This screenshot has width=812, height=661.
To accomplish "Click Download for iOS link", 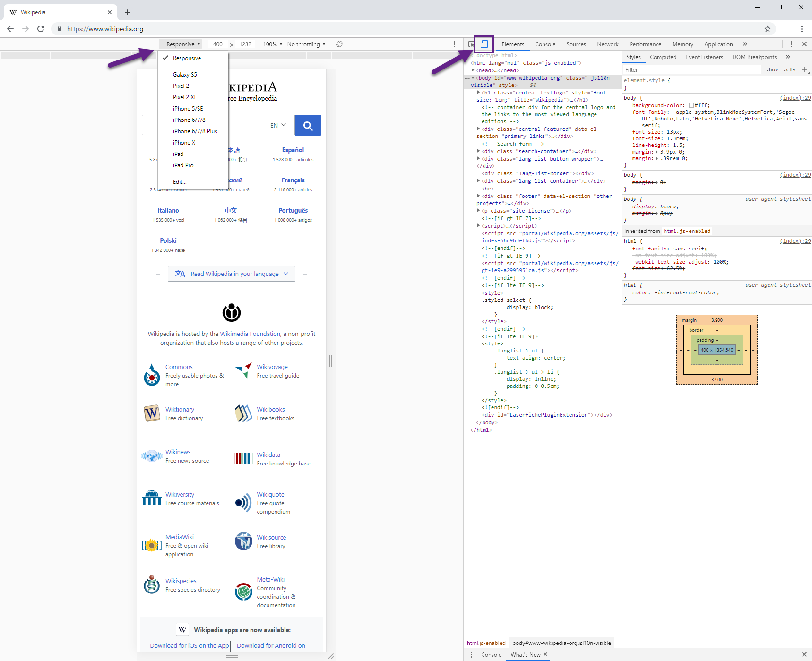I will [189, 645].
